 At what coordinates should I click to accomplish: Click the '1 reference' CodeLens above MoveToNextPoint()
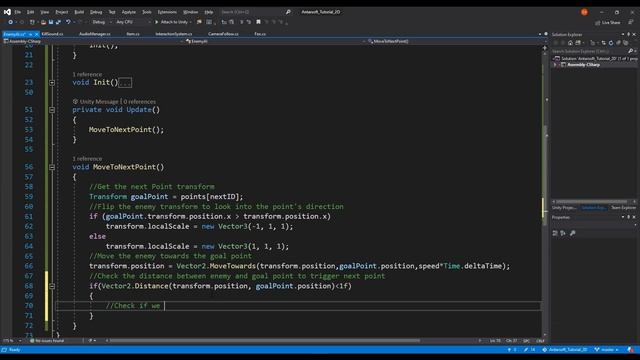(87, 158)
